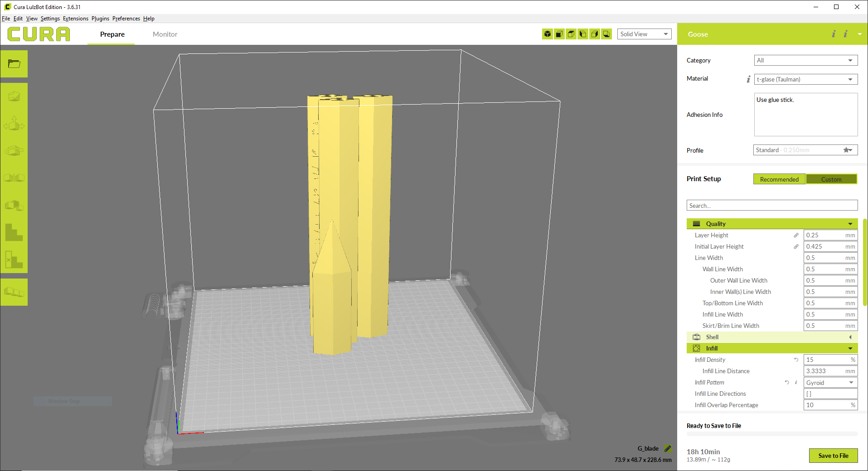Switch to the Prepare tab
Image resolution: width=868 pixels, height=471 pixels.
coord(112,34)
